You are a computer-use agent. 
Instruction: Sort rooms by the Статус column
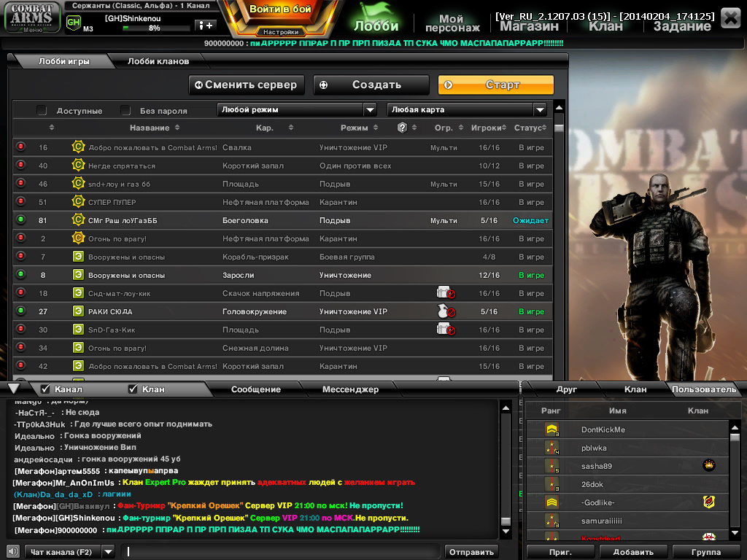point(530,128)
